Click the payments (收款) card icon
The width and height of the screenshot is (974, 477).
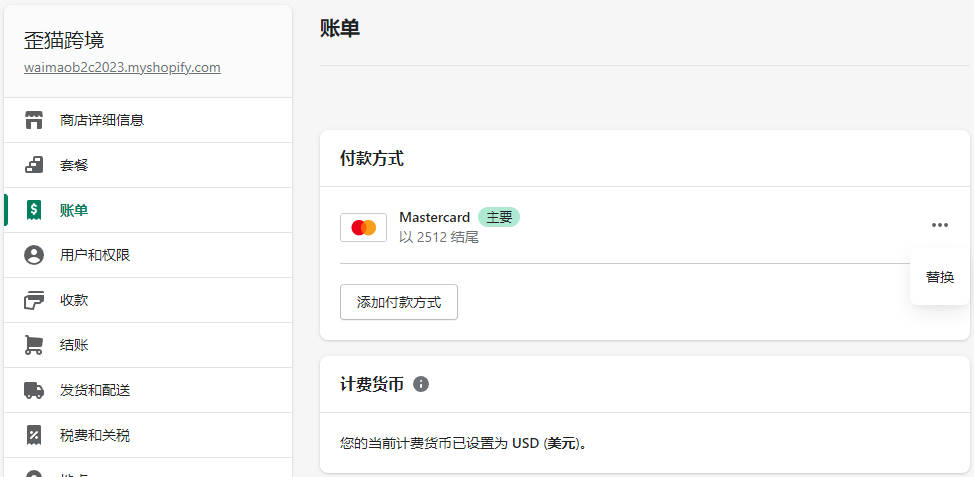34,300
